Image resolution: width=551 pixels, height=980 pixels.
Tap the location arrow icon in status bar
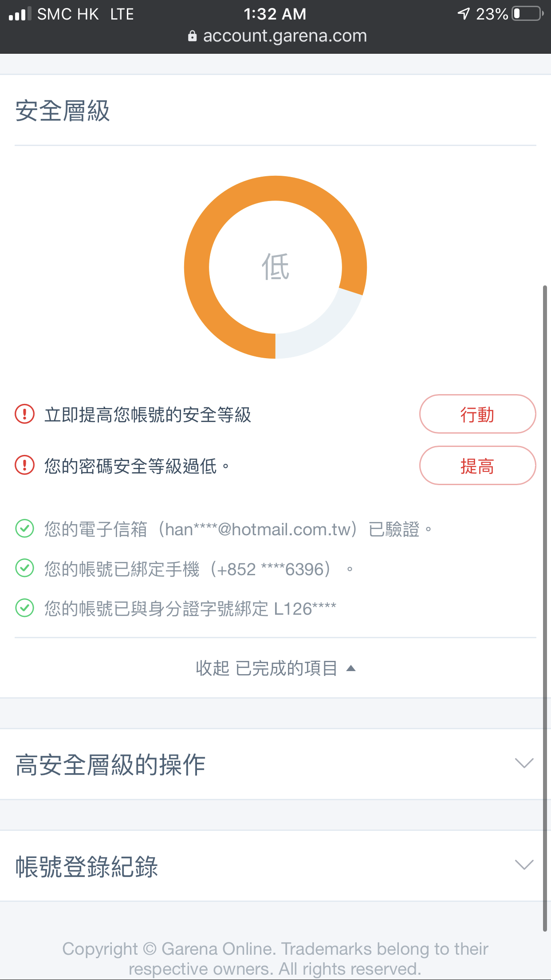[x=464, y=14]
